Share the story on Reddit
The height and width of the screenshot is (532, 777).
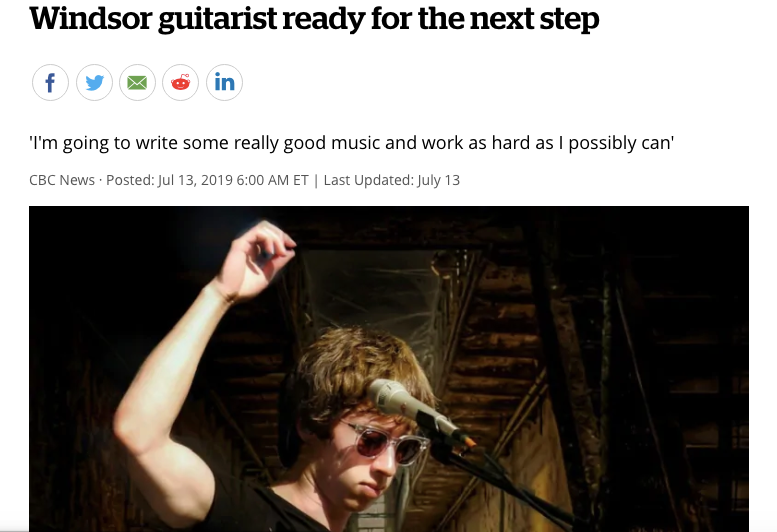[x=180, y=82]
